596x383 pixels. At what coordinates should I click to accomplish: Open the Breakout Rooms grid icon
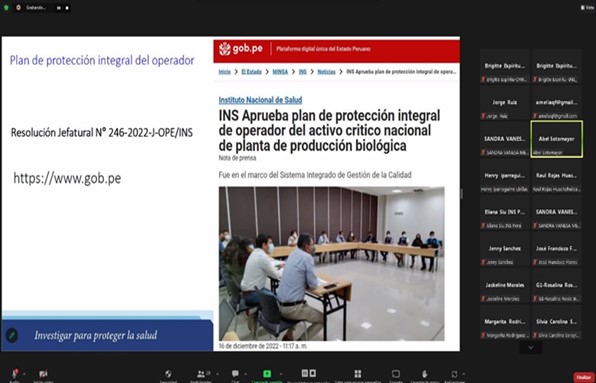[x=358, y=374]
